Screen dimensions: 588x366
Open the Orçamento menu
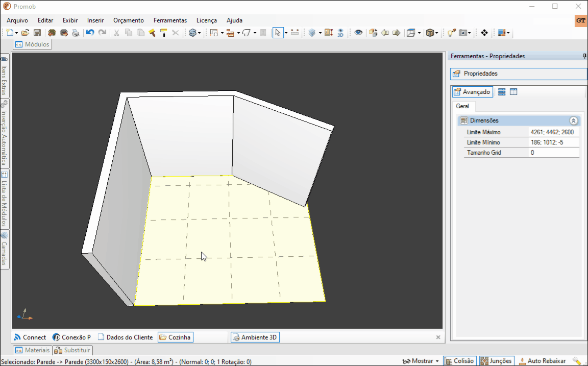click(129, 20)
